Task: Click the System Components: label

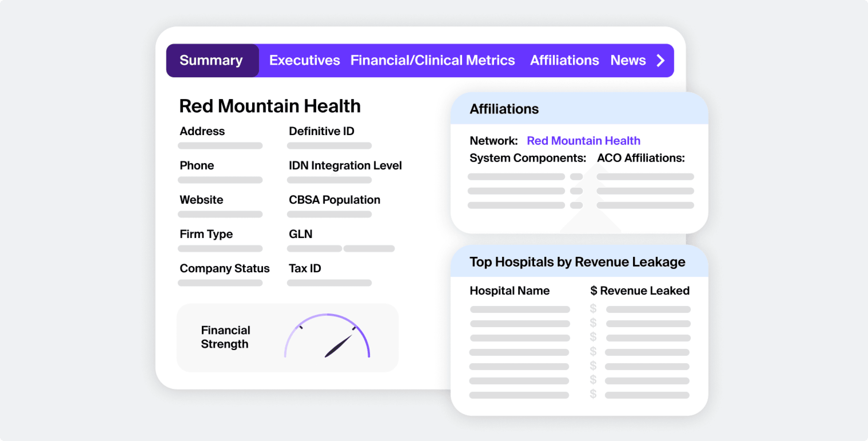Action: click(528, 158)
